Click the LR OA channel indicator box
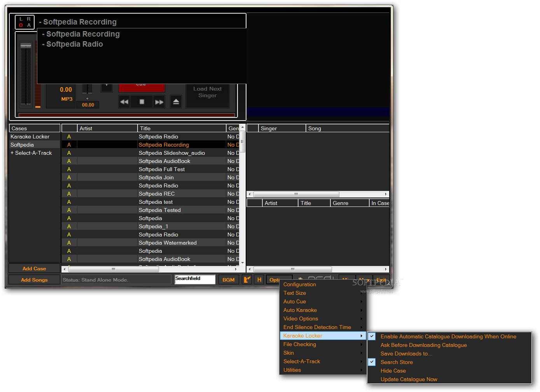Screen dimensions: 540x392 (25, 22)
